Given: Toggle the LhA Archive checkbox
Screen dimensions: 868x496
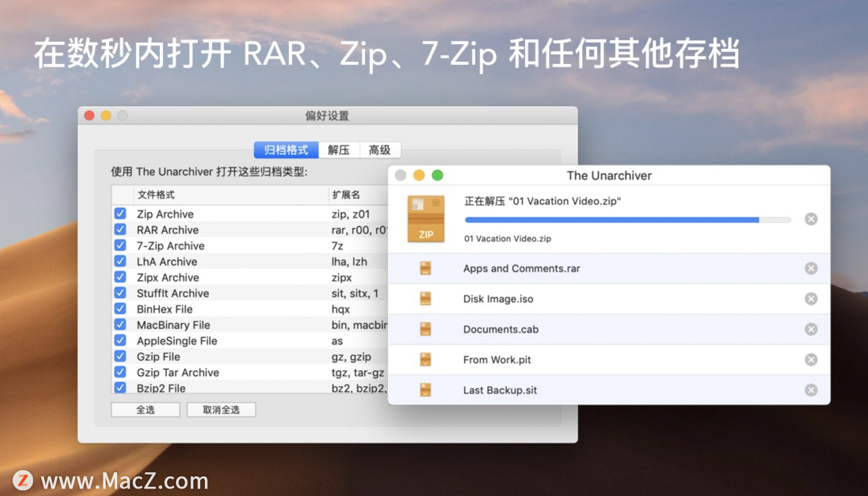Looking at the screenshot, I should click(120, 261).
